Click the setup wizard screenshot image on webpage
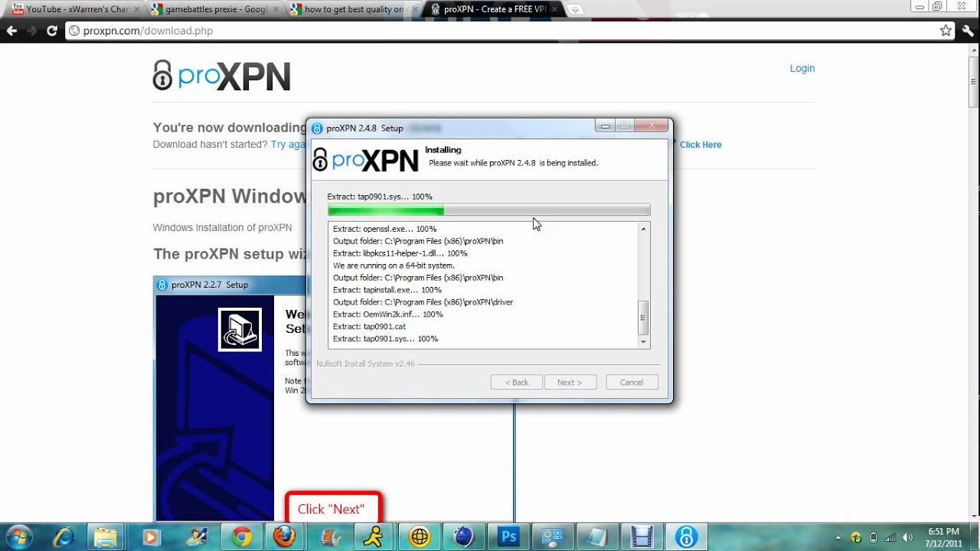This screenshot has height=551, width=980. [333, 398]
